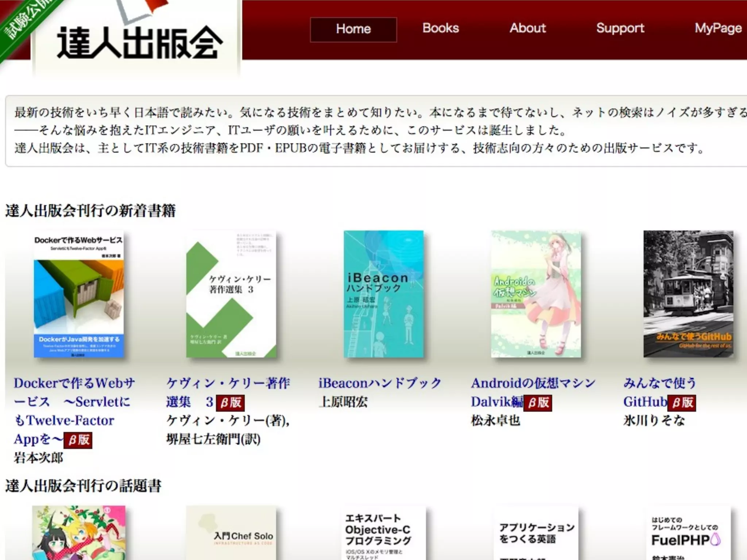This screenshot has width=747, height=560.
Task: Click the エキスパートObjective-C book cover
Action: tap(384, 533)
